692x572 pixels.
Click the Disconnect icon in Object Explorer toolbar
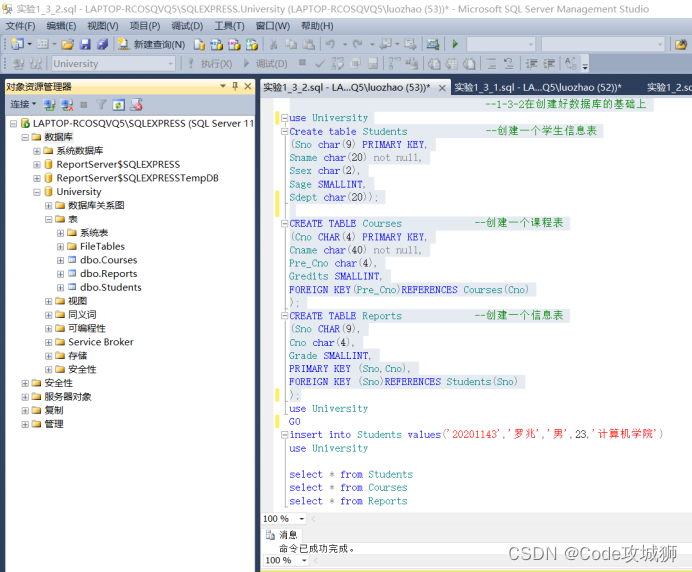[x=67, y=105]
